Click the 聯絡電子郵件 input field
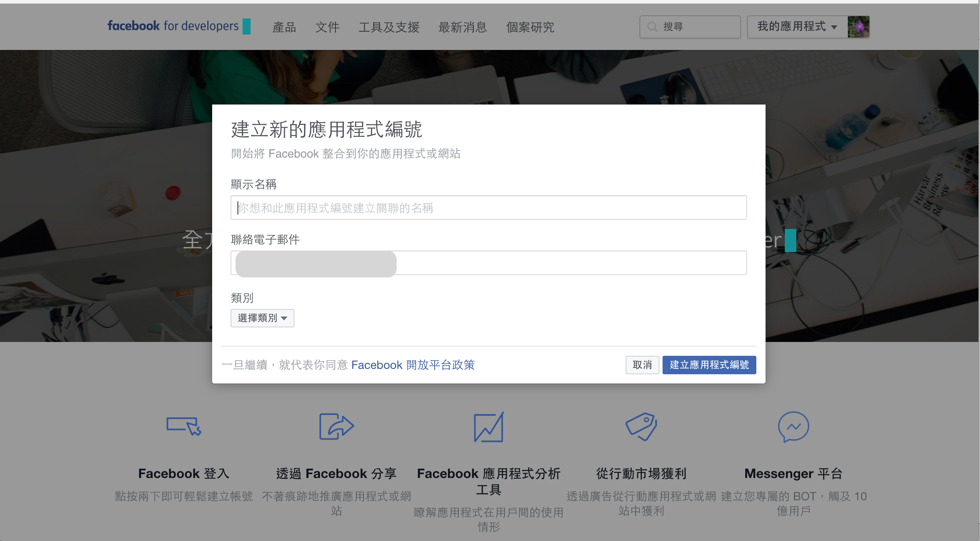 [x=488, y=263]
